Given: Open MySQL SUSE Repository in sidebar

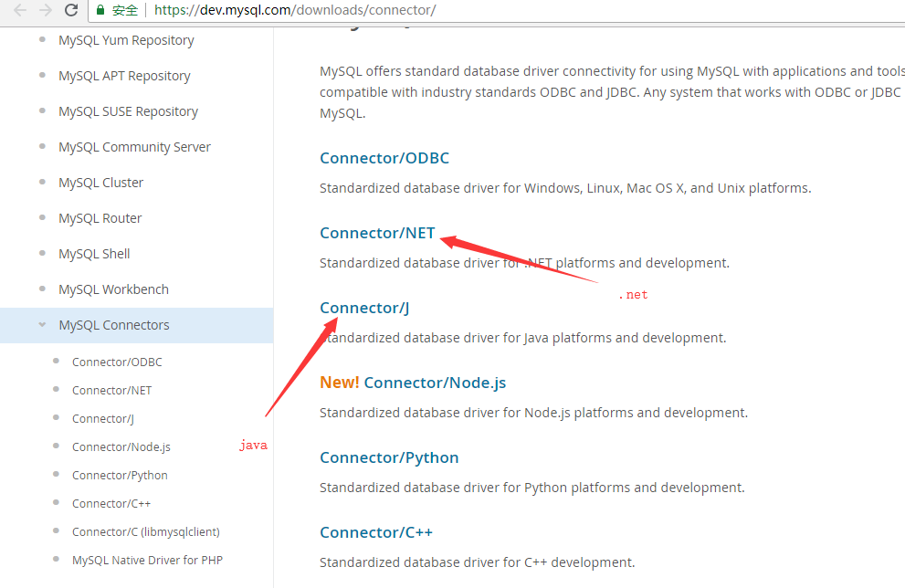Looking at the screenshot, I should [x=128, y=111].
